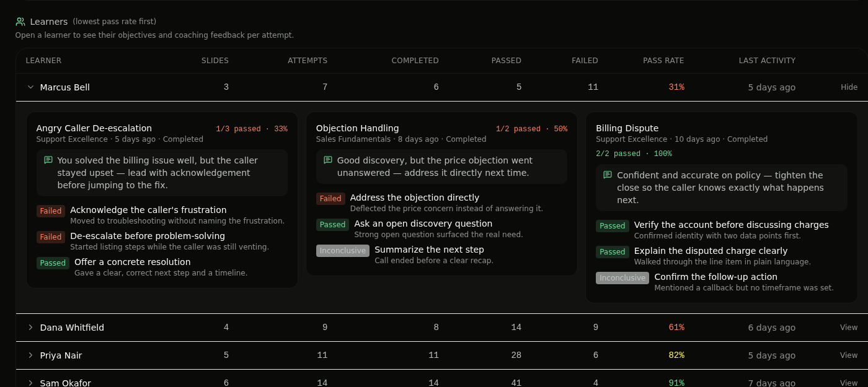868x387 pixels.
Task: Click the Learner column header
Action: (x=43, y=61)
